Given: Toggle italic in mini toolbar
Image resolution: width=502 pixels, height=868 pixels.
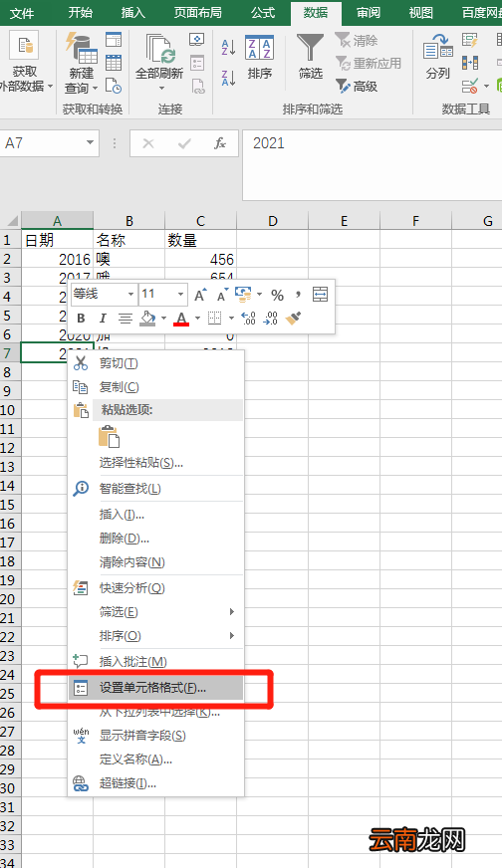Looking at the screenshot, I should (x=103, y=319).
